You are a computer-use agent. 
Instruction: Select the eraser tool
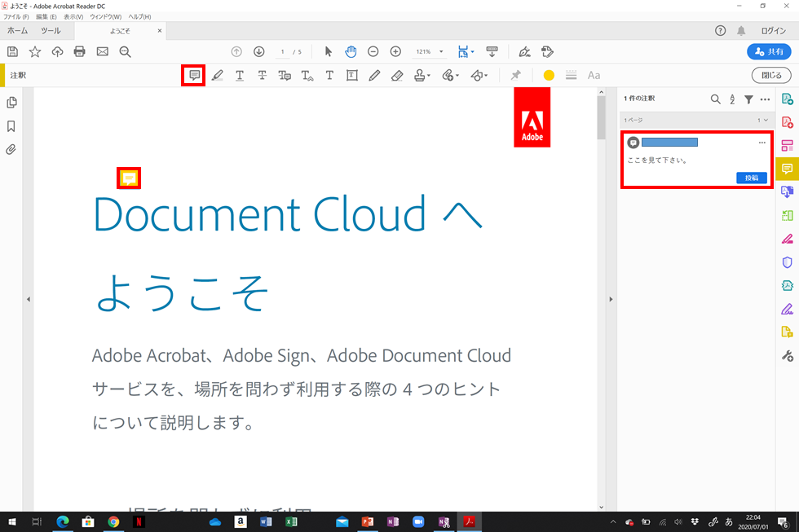pos(397,75)
